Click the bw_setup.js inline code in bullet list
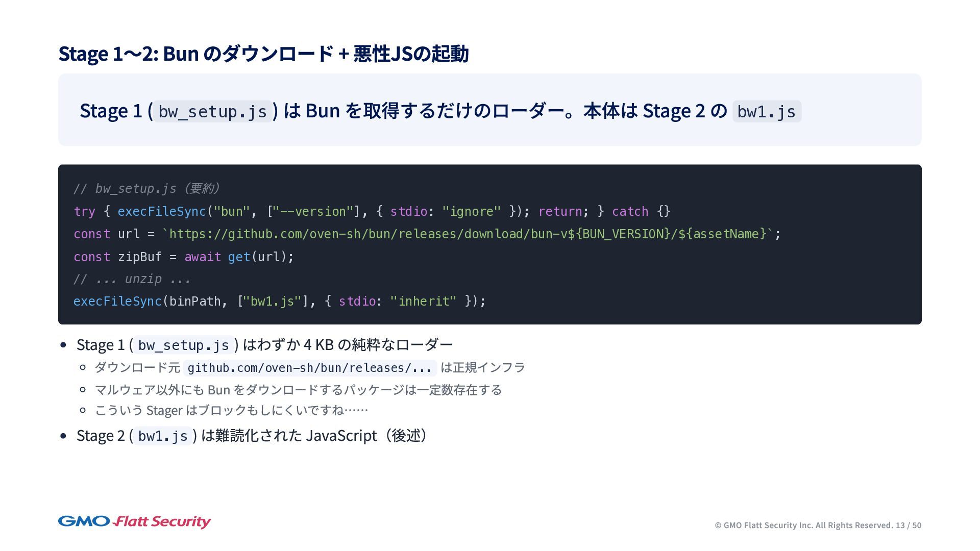Screen dimensions: 980x551 (183, 345)
